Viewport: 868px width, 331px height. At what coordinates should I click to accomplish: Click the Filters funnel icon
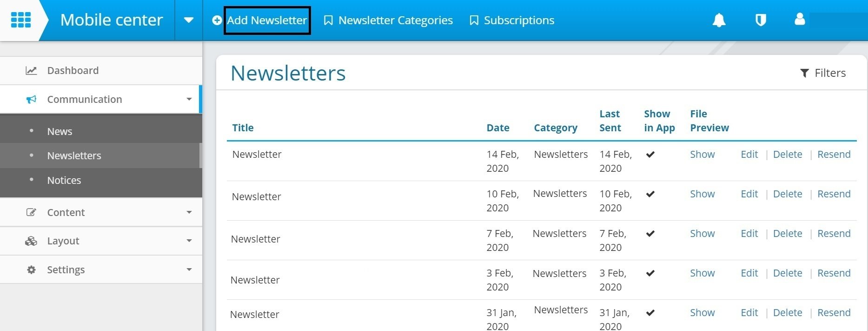pos(804,73)
